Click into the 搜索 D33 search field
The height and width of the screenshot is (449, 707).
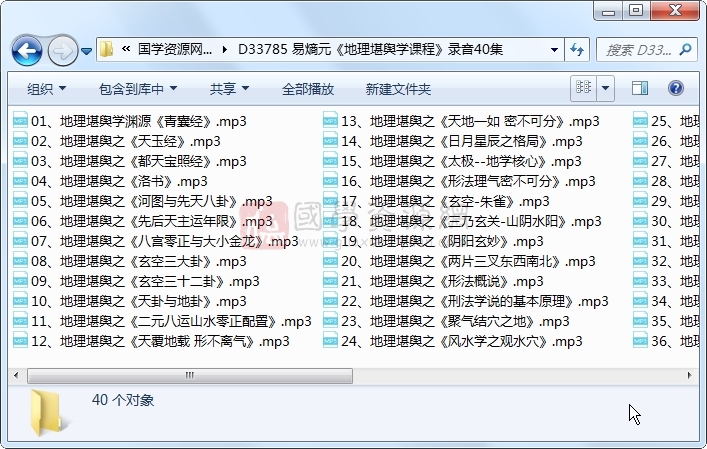(x=638, y=50)
